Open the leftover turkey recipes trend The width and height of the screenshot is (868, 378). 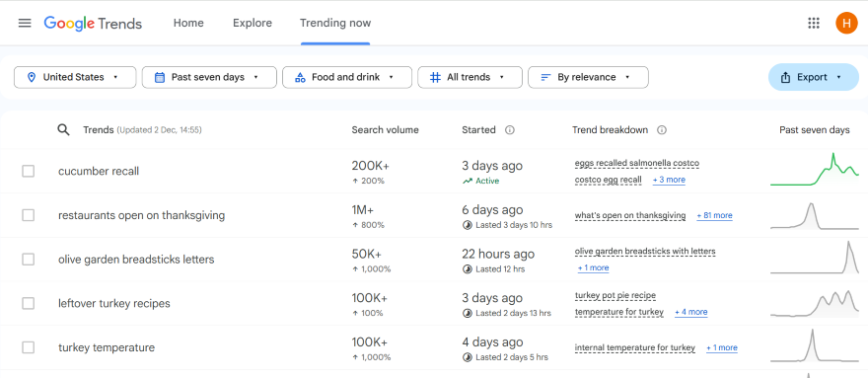[114, 304]
